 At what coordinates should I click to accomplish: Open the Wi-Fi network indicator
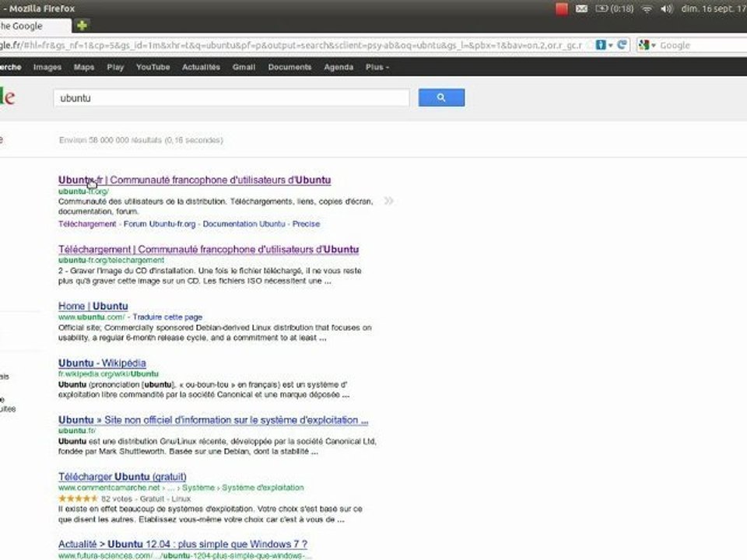pos(647,9)
